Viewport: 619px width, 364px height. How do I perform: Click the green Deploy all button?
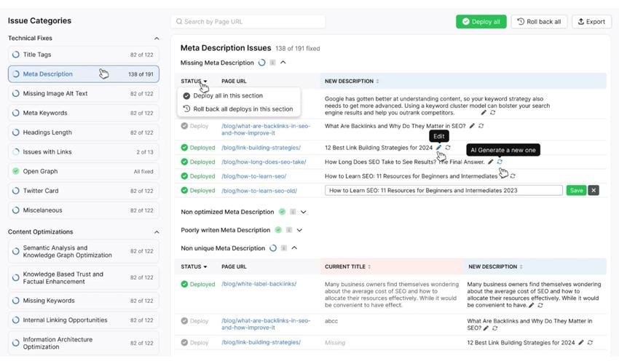point(481,22)
